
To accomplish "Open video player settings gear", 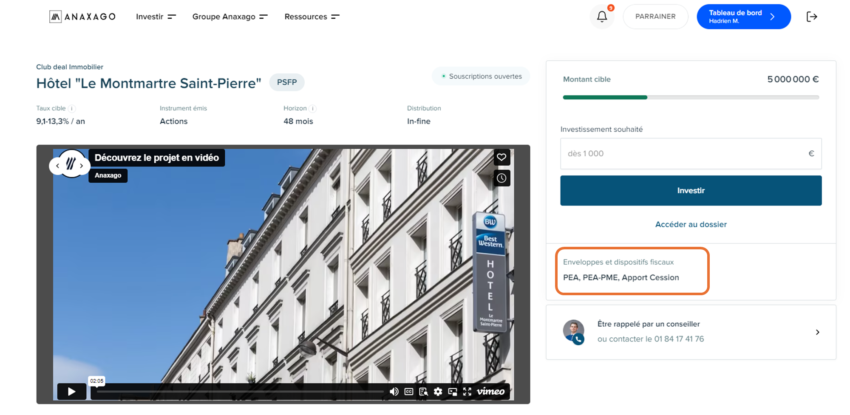I will coord(438,392).
